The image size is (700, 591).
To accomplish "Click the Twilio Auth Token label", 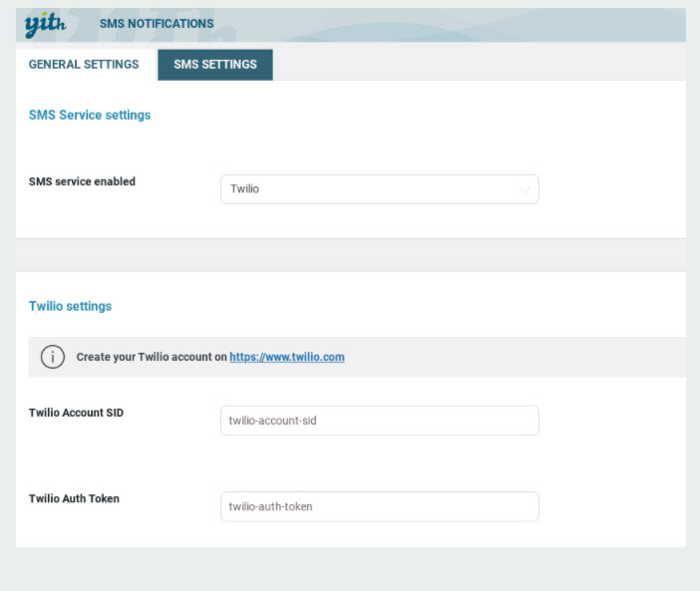I will pos(74,498).
